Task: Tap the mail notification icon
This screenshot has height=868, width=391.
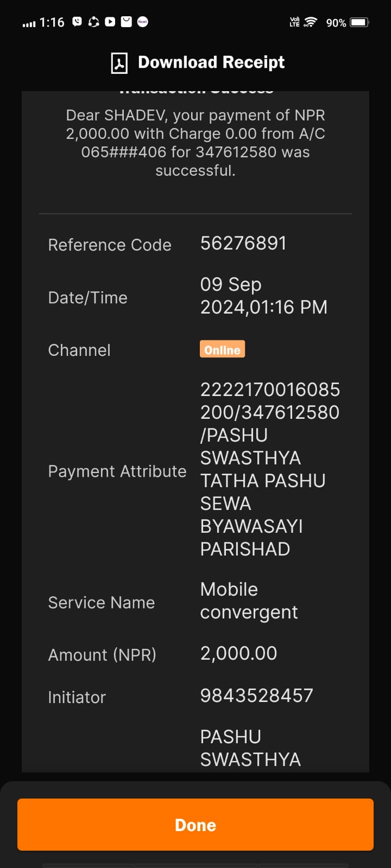Action: point(126,22)
